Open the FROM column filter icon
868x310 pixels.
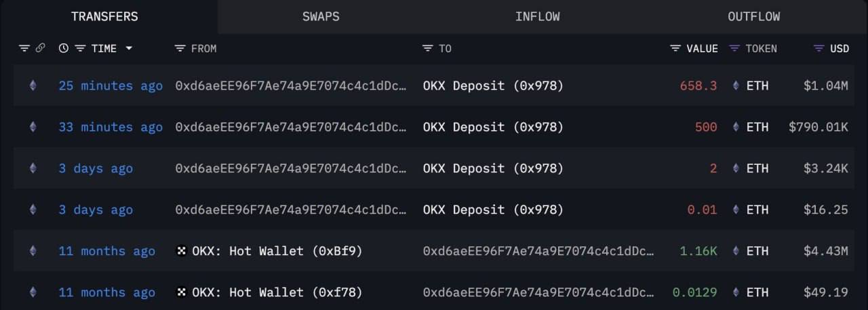180,48
